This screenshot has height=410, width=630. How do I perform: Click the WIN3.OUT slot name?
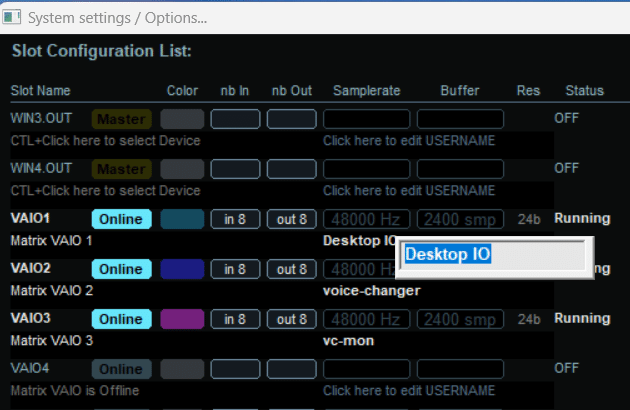tap(41, 118)
